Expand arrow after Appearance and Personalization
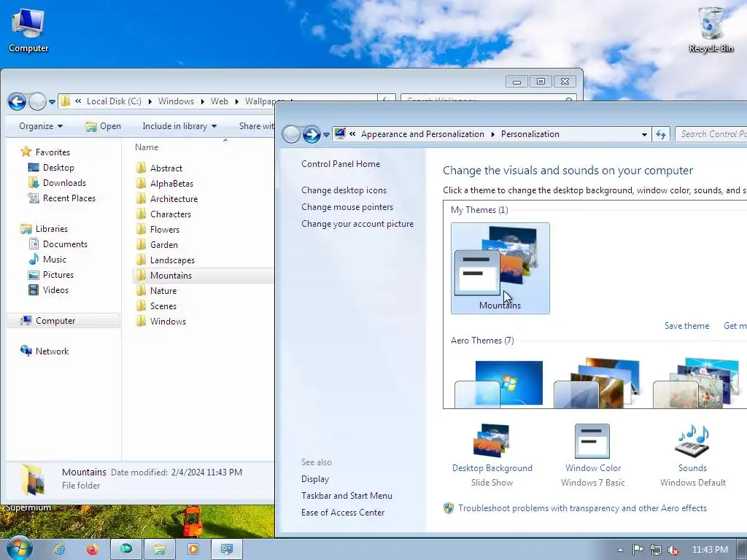747x560 pixels. pyautogui.click(x=492, y=134)
